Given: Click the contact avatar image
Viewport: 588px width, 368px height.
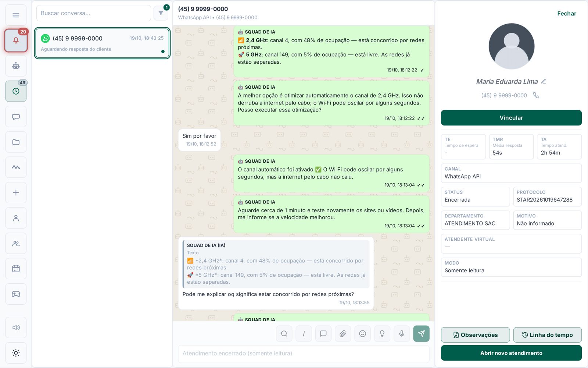Looking at the screenshot, I should (511, 46).
